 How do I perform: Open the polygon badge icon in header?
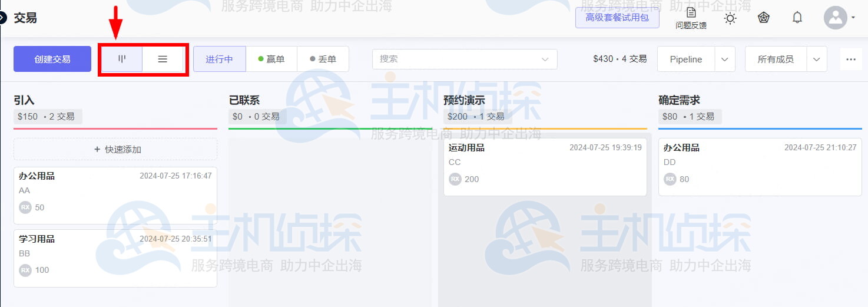tap(764, 18)
